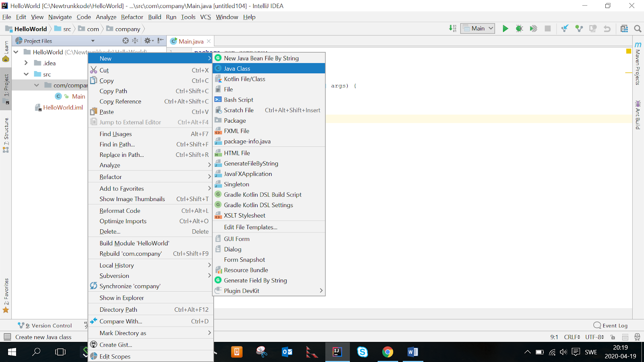Open Project panel gear settings
Viewport: 644px width, 362px height.
pyautogui.click(x=149, y=41)
